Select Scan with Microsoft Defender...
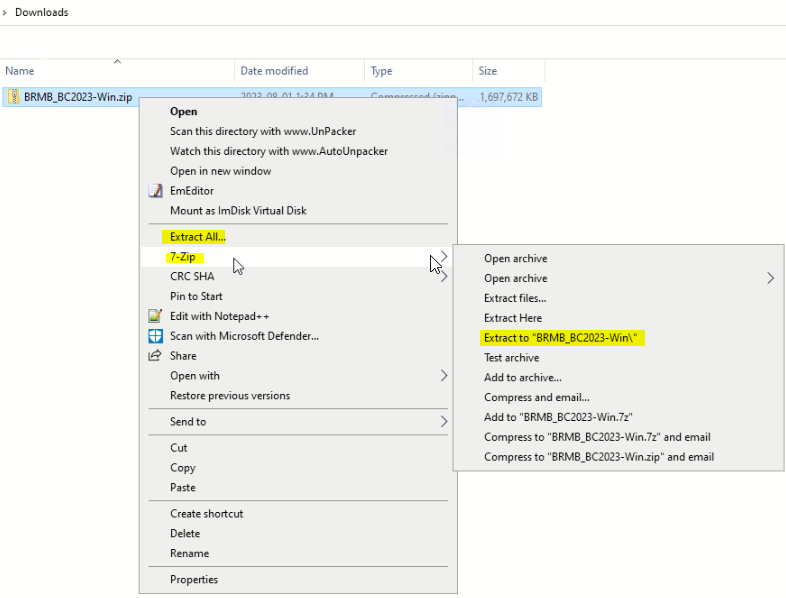Viewport: 786px width, 598px height. [x=244, y=336]
